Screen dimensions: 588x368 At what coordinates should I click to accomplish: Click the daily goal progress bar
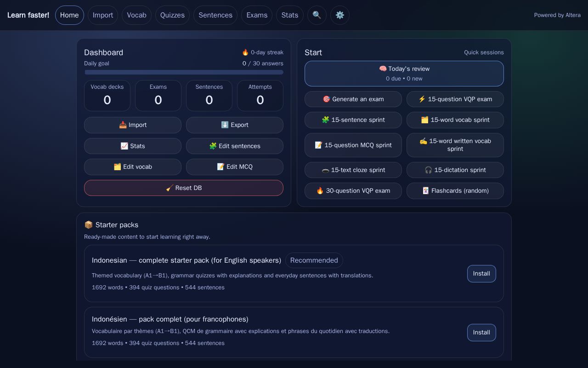[x=184, y=72]
